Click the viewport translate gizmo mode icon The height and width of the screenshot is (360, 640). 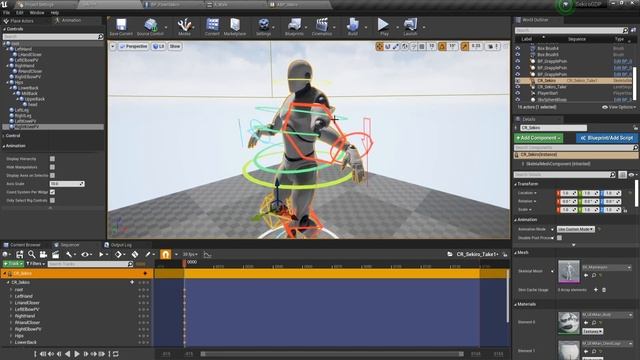coord(380,47)
